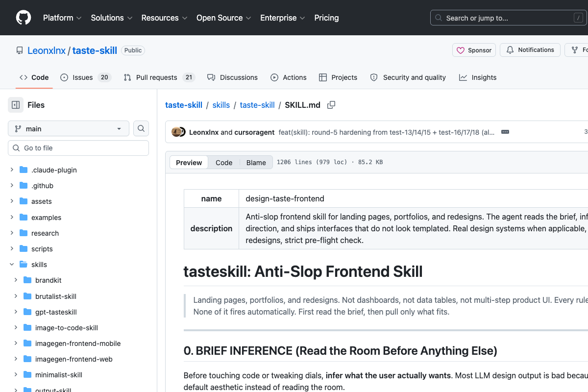Click the second taste-skill breadcrumb after skills
The width and height of the screenshot is (588, 392).
coord(257,105)
